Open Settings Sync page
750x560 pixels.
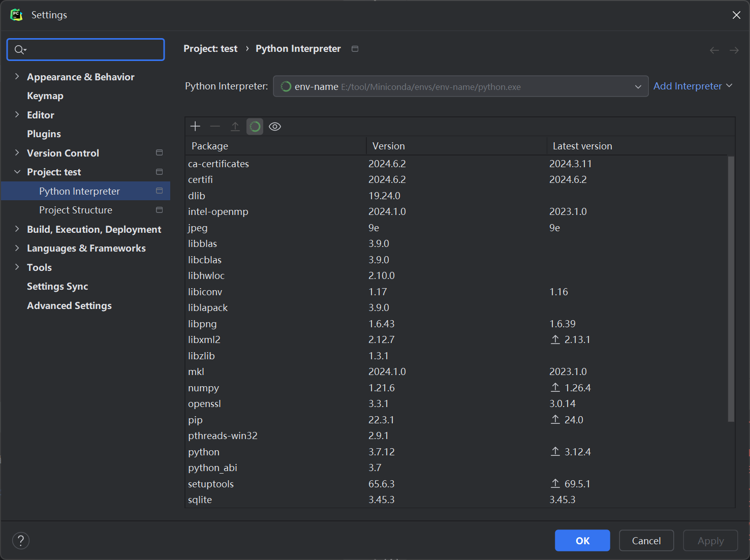click(57, 286)
